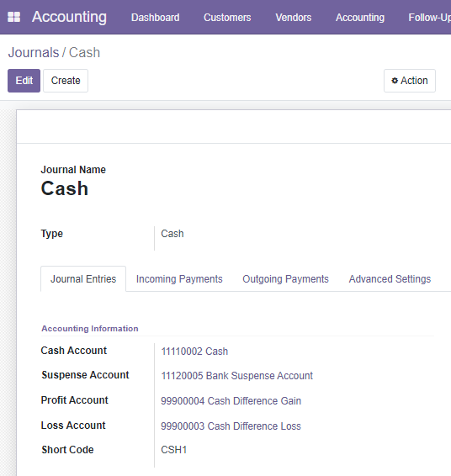Screen dimensions: 451x476
Task: Click the Create button
Action: pos(66,81)
